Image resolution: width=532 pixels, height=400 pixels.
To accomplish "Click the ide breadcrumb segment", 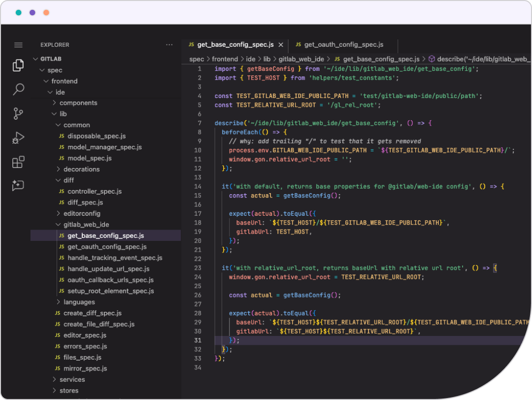I will point(250,59).
